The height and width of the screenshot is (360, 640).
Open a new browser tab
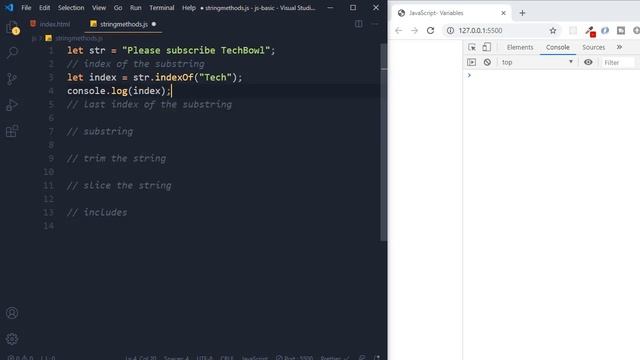(522, 13)
